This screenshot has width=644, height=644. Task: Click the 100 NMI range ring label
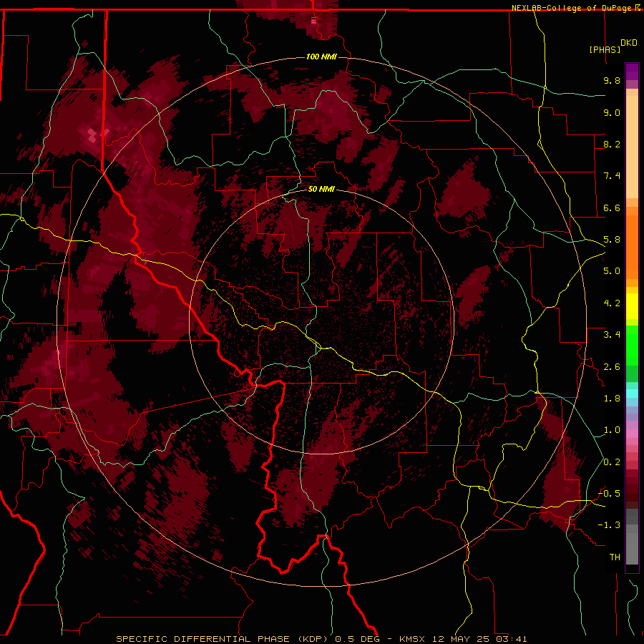point(321,57)
